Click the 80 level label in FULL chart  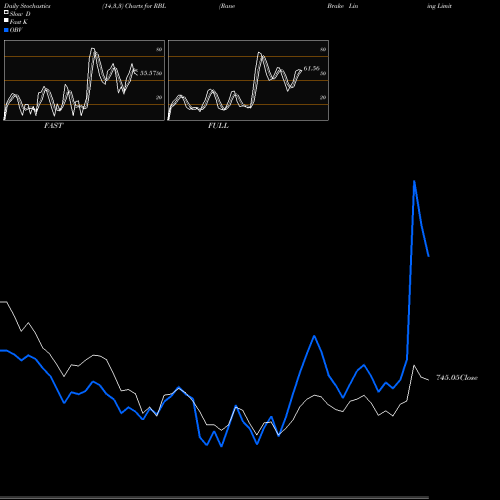[323, 49]
